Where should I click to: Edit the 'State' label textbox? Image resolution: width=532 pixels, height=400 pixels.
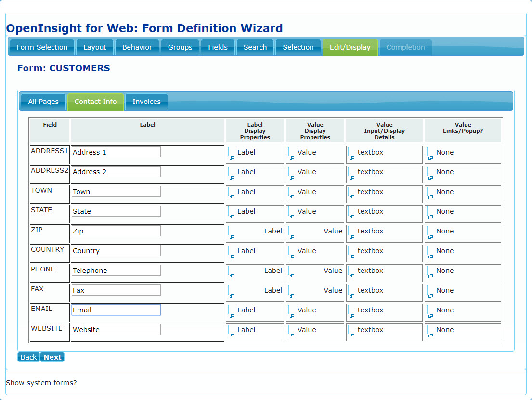pyautogui.click(x=116, y=211)
